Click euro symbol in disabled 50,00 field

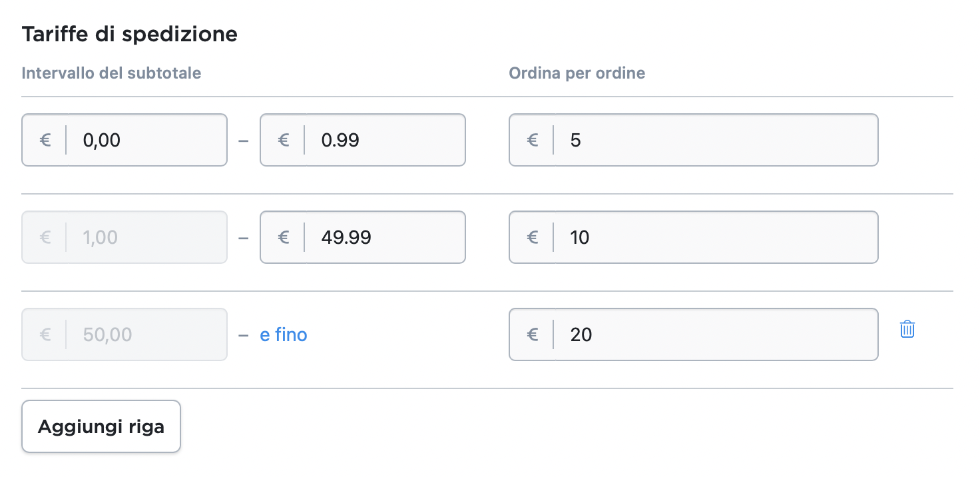coord(45,334)
